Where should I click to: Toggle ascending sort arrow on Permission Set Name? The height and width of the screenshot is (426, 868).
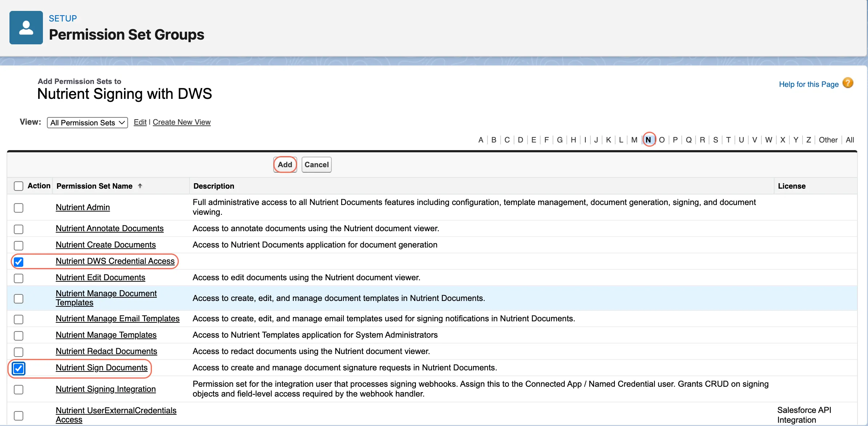coord(140,186)
